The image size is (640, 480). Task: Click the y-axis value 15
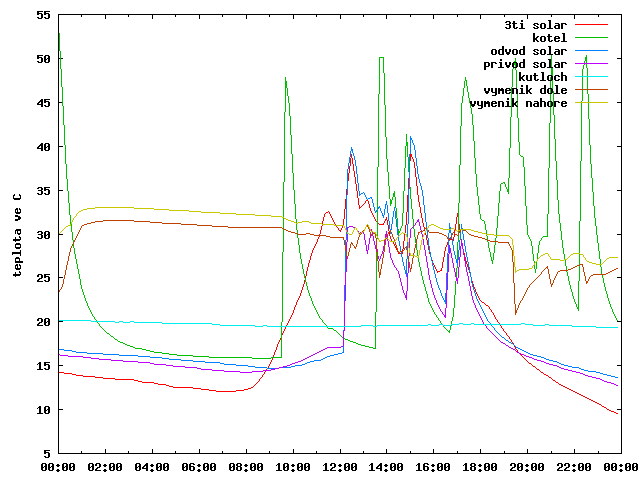click(43, 366)
